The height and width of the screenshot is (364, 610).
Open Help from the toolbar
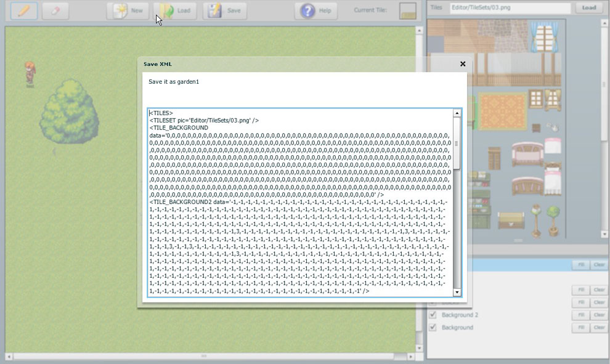pyautogui.click(x=316, y=11)
